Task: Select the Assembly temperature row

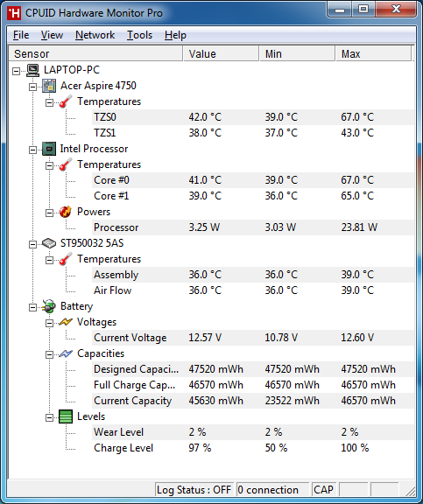Action: [x=253, y=275]
